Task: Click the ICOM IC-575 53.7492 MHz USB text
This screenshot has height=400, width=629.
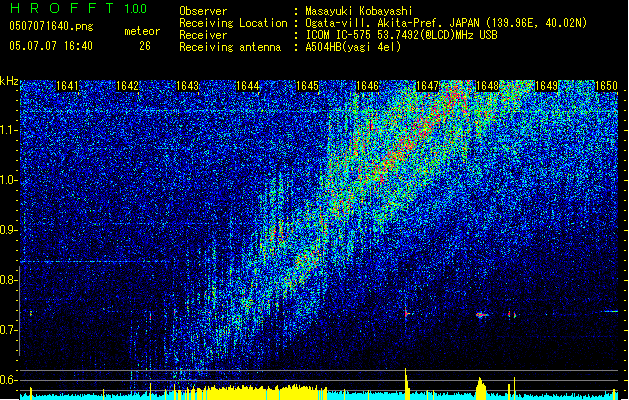Action: coord(401,35)
